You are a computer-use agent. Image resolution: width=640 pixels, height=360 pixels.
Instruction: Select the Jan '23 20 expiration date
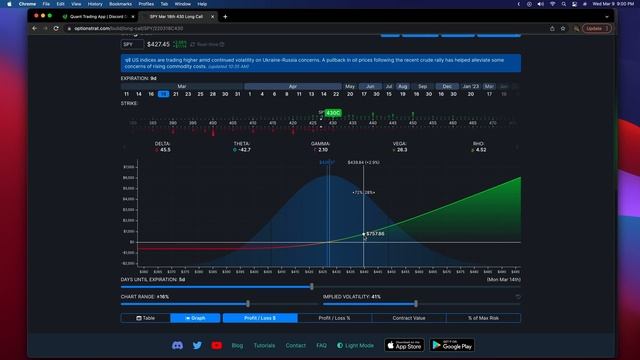(x=471, y=94)
